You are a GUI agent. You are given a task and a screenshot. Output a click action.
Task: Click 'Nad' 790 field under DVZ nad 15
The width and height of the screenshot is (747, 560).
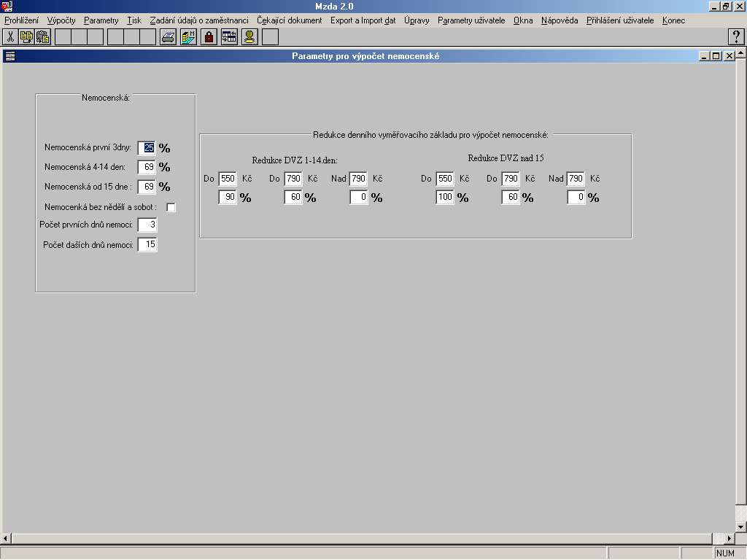pyautogui.click(x=576, y=179)
